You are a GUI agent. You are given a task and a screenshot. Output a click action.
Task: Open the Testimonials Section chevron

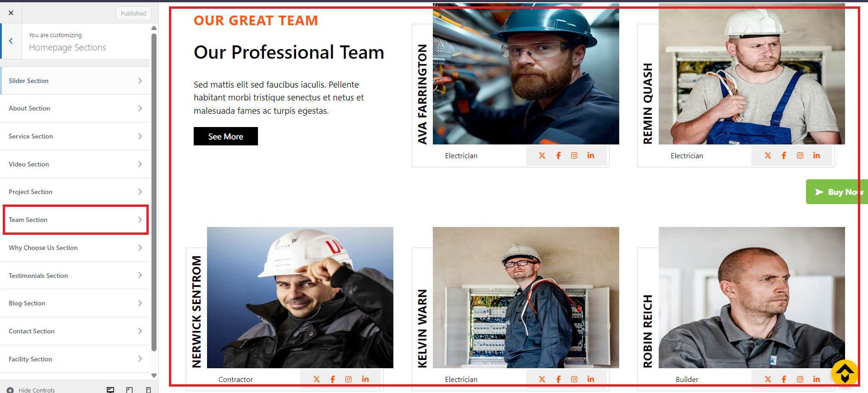click(140, 275)
